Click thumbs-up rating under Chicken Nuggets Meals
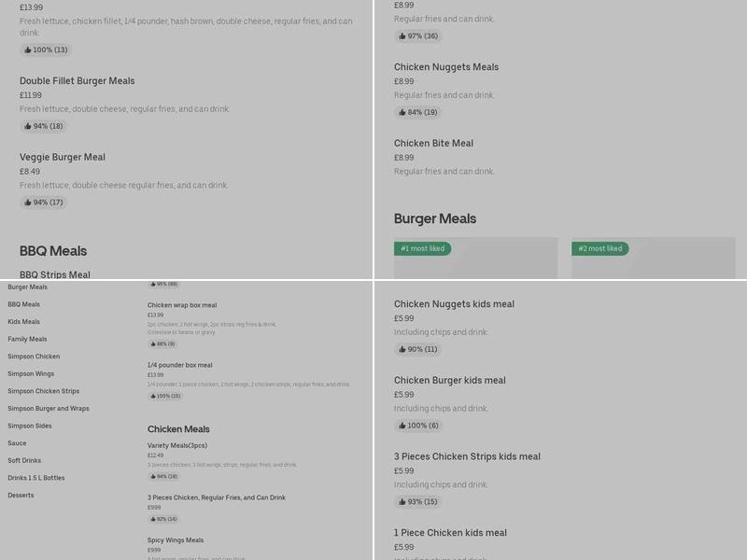Image resolution: width=747 pixels, height=560 pixels. coord(418,112)
